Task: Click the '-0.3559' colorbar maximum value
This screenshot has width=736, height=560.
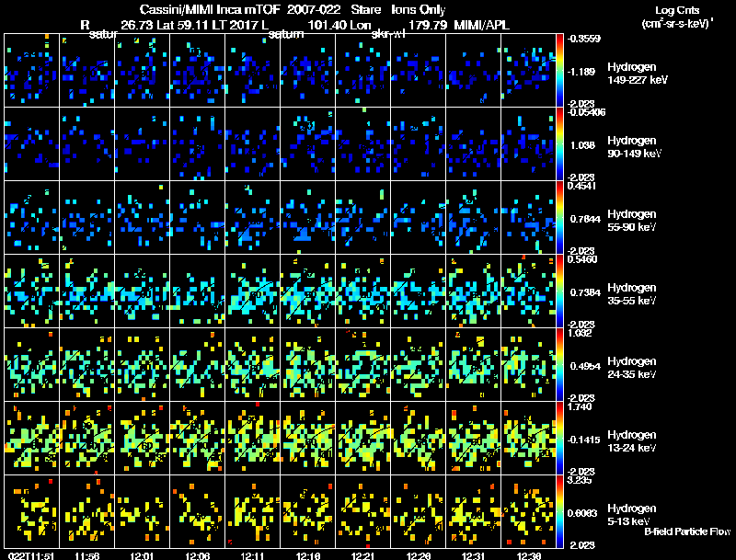Action: (x=584, y=39)
